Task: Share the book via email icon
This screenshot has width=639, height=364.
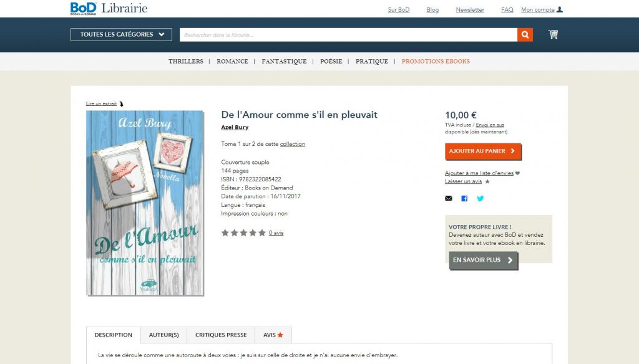Action: coord(449,198)
